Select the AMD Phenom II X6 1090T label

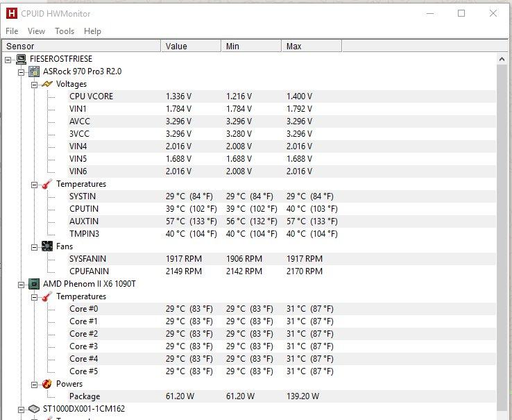(x=89, y=284)
